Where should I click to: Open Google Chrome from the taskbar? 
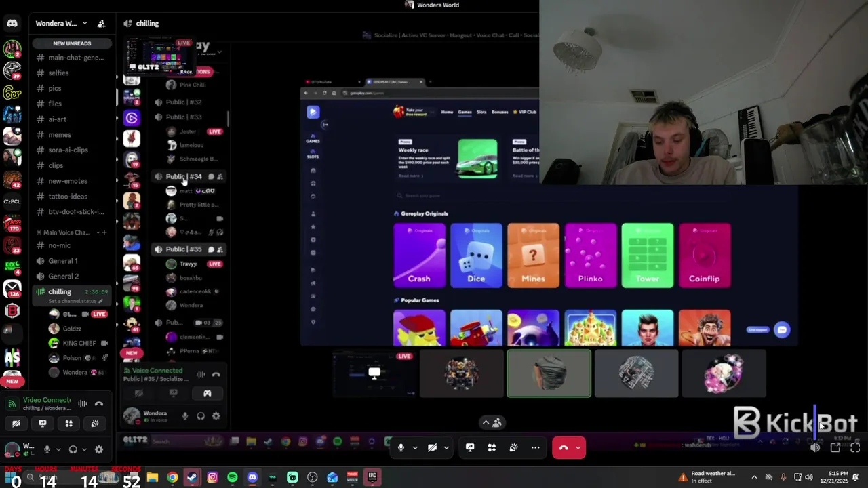pyautogui.click(x=172, y=477)
